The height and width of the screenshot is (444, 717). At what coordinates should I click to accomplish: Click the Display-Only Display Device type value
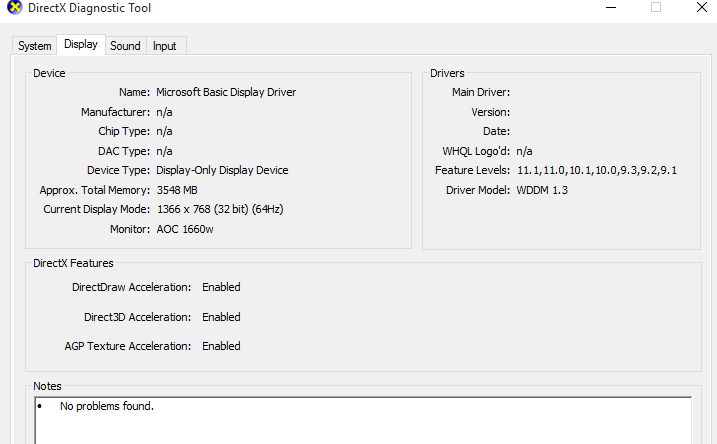pyautogui.click(x=222, y=170)
